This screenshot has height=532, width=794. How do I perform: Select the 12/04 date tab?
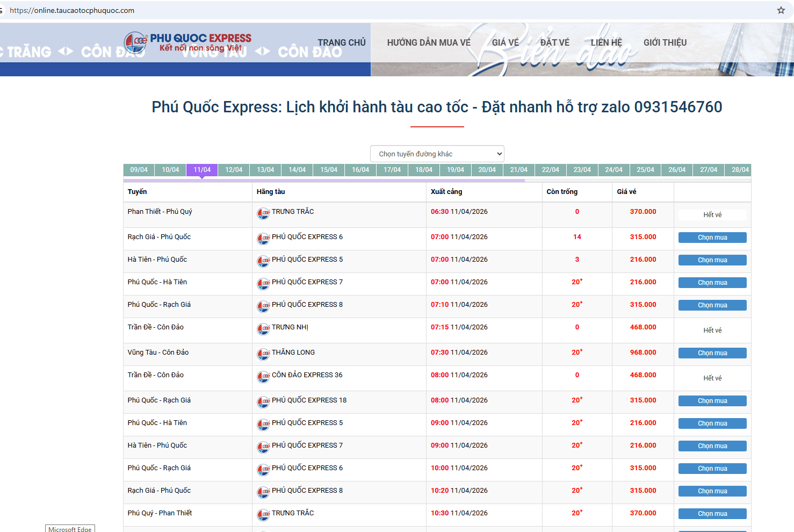pyautogui.click(x=234, y=170)
